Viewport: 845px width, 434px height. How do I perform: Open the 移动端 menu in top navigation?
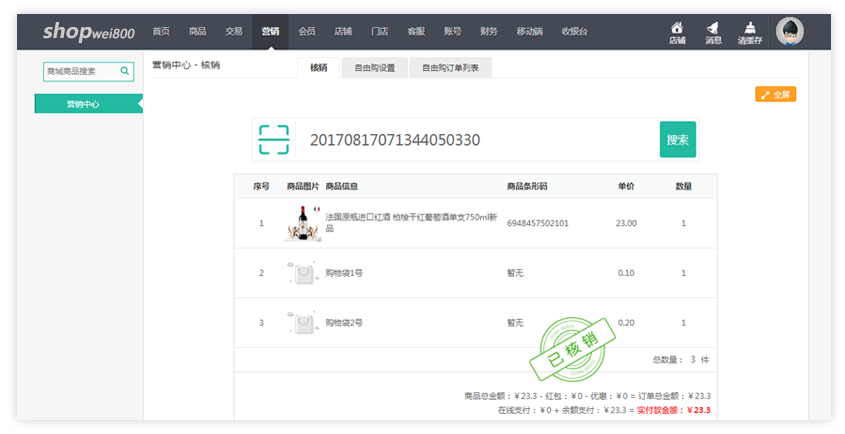(530, 31)
